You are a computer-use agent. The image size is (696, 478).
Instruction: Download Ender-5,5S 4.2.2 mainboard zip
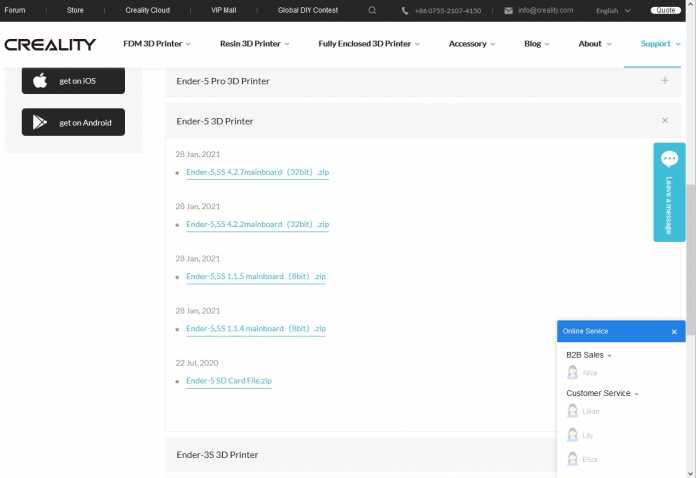tap(257, 224)
